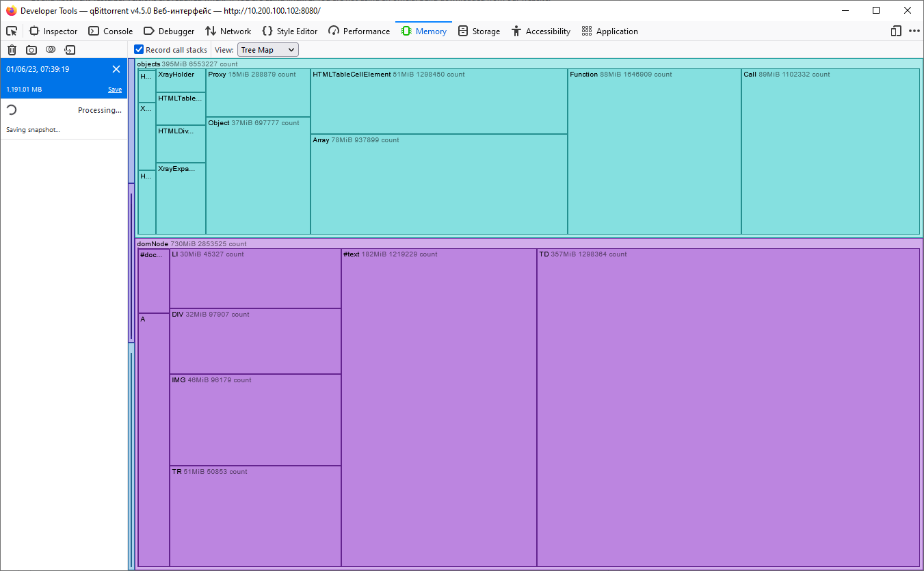Screen dimensions: 924x571
Task: Close the 01/06/23 snapshot with X
Action: click(116, 69)
